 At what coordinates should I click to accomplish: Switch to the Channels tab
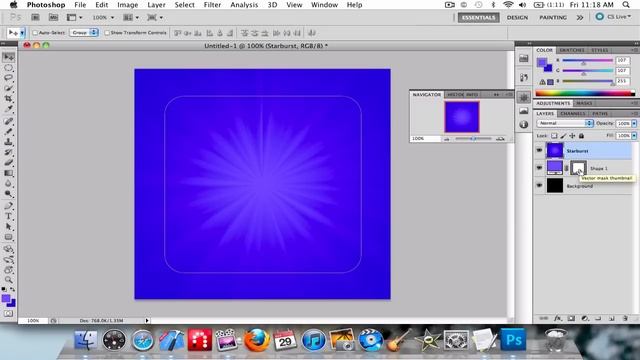(x=573, y=113)
